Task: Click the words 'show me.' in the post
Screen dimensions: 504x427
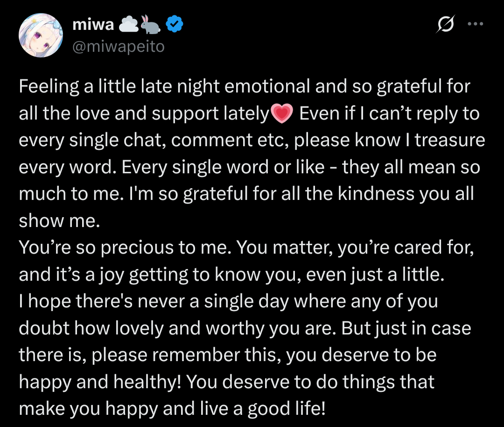Action: coord(60,221)
